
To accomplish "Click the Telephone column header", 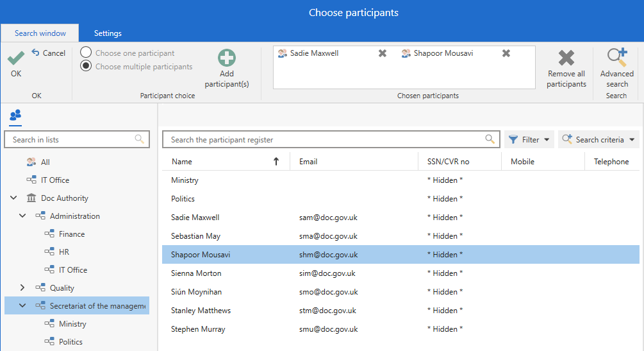I will 611,161.
